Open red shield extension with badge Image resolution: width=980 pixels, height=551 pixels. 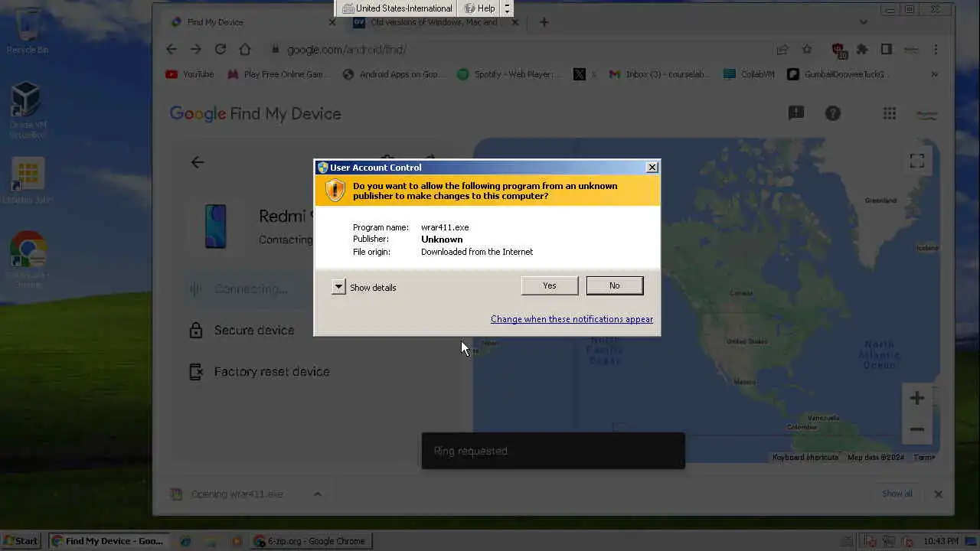click(839, 50)
